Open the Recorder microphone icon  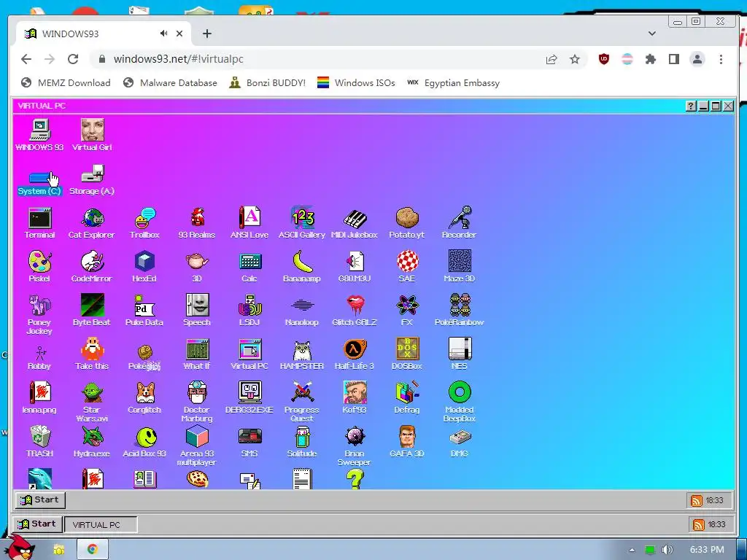(460, 223)
